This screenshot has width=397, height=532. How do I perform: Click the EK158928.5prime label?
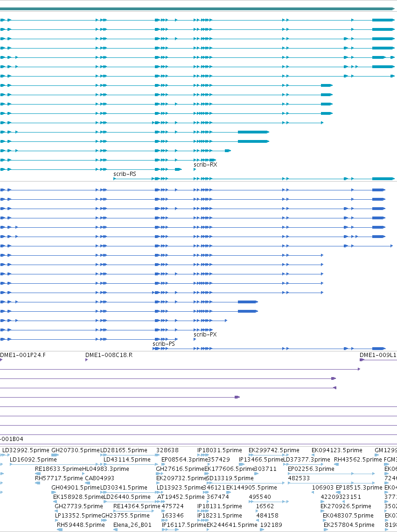tap(78, 497)
